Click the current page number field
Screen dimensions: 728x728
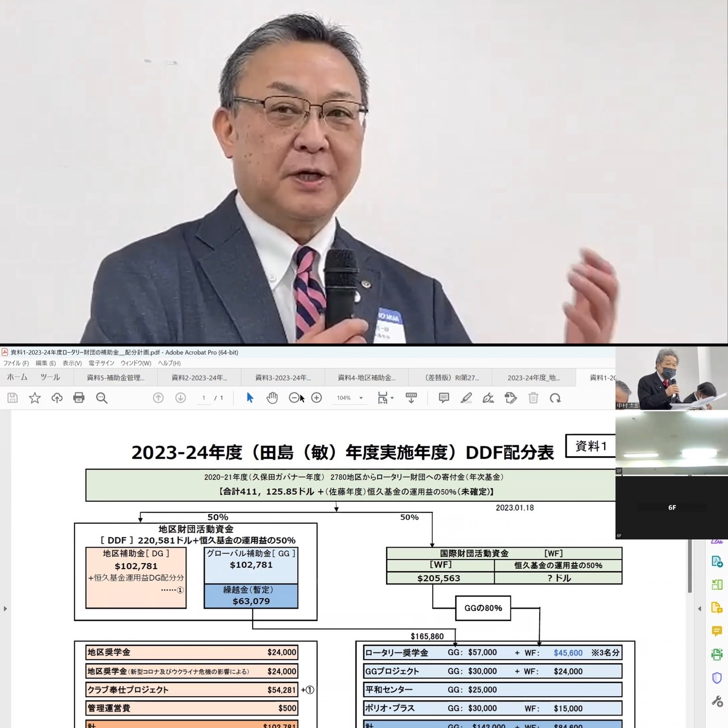(x=204, y=398)
